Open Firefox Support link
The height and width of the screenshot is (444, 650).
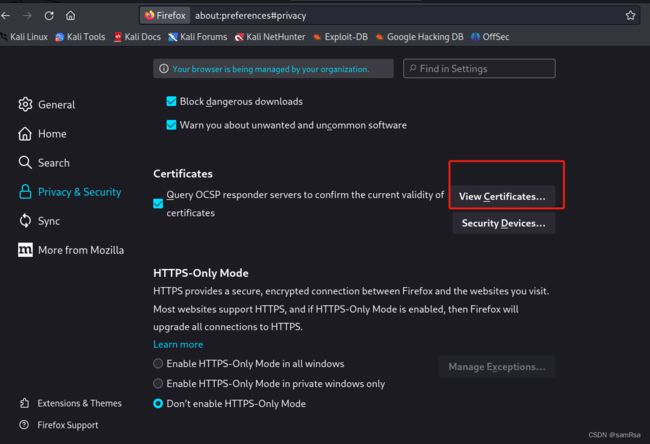coord(59,425)
